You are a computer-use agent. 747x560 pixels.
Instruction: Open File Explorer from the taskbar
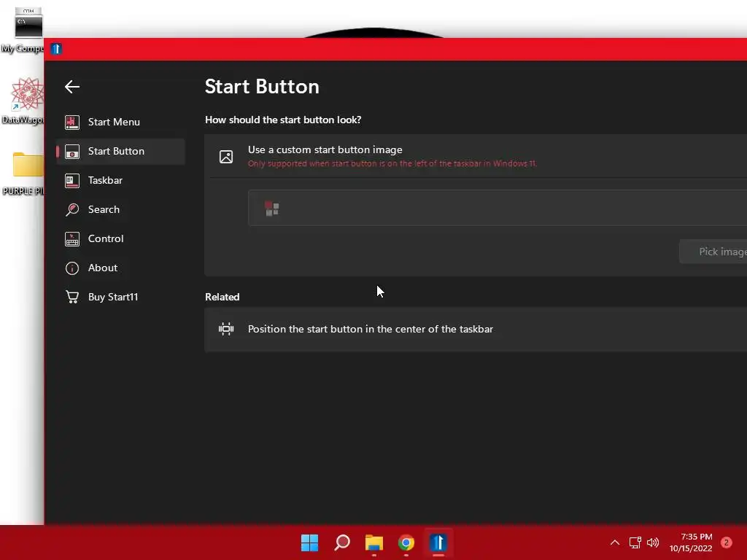(374, 542)
